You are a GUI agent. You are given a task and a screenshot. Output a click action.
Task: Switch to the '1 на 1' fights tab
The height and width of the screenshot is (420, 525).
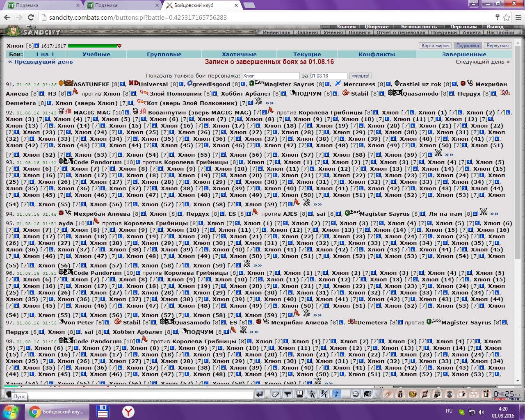[x=45, y=54]
